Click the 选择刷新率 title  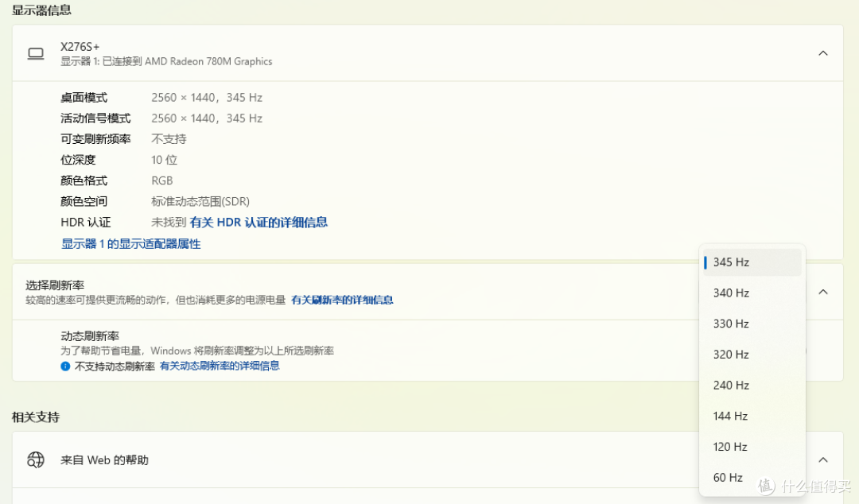click(55, 285)
